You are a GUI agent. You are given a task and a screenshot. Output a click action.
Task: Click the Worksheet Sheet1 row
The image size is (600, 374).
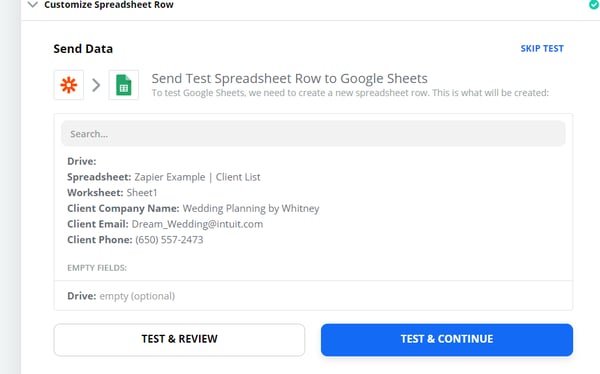112,193
